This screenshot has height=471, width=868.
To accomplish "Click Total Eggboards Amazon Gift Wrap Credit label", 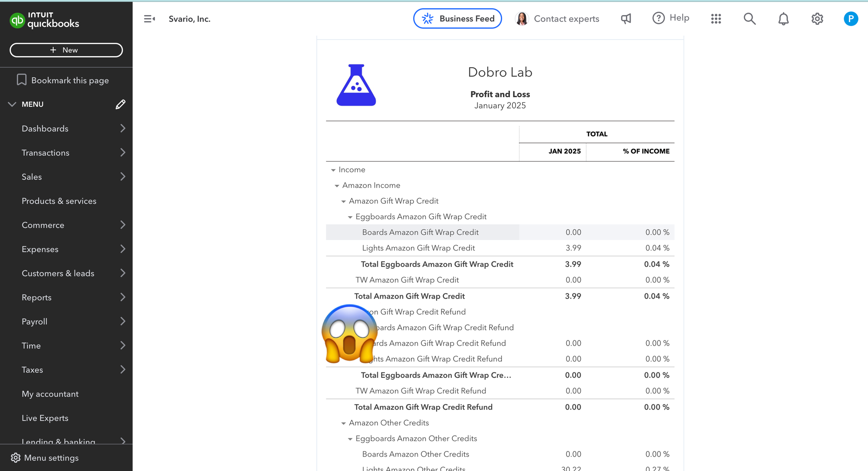I will 437,264.
